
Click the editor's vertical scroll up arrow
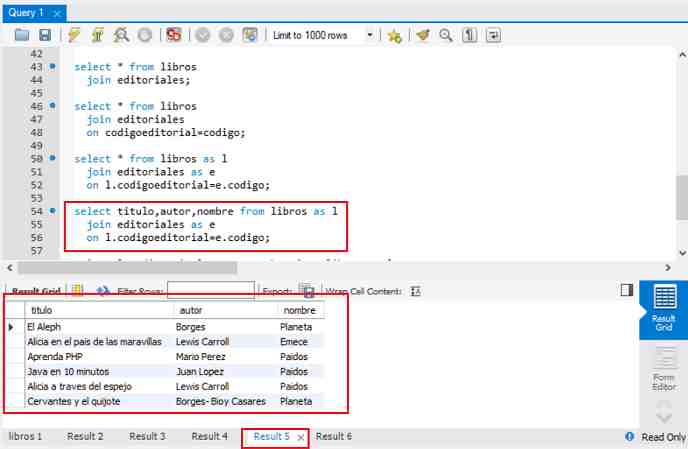[682, 55]
